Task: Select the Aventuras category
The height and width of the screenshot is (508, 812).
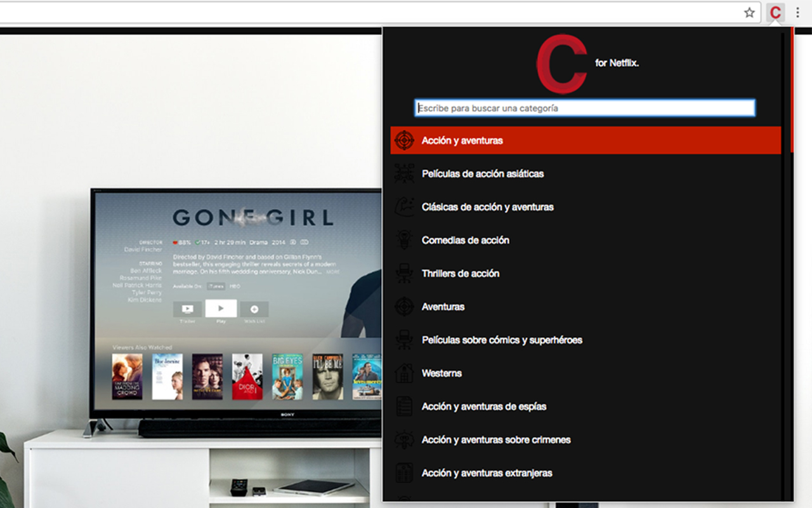Action: [586, 307]
